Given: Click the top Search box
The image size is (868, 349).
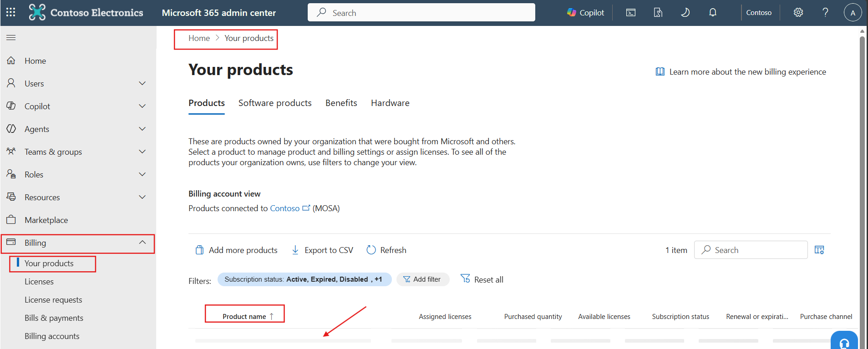Looking at the screenshot, I should tap(421, 12).
